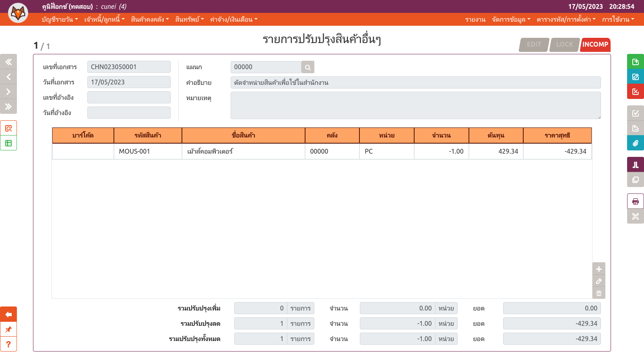The height and width of the screenshot is (362, 644).
Task: Click the department search magnifier button
Action: click(x=308, y=67)
